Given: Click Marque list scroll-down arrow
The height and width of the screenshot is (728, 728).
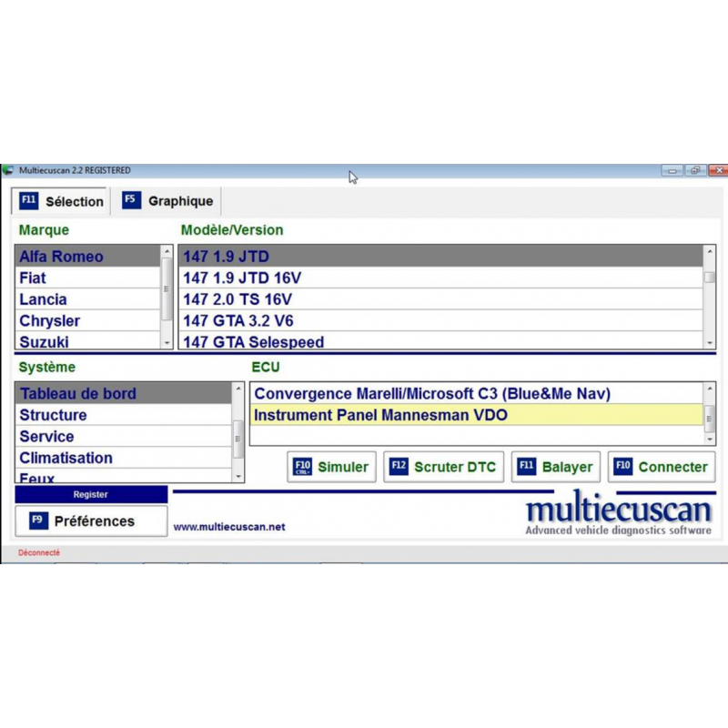Looking at the screenshot, I should tap(167, 343).
